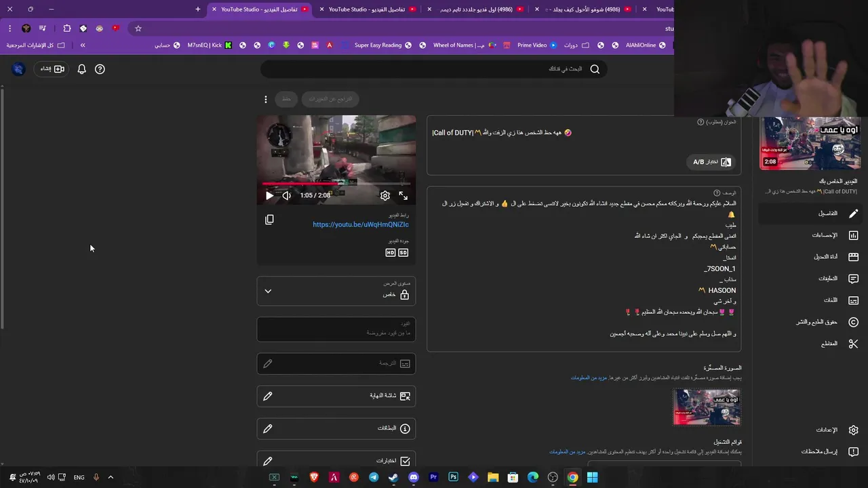Bookmark this page with the star icon

138,28
